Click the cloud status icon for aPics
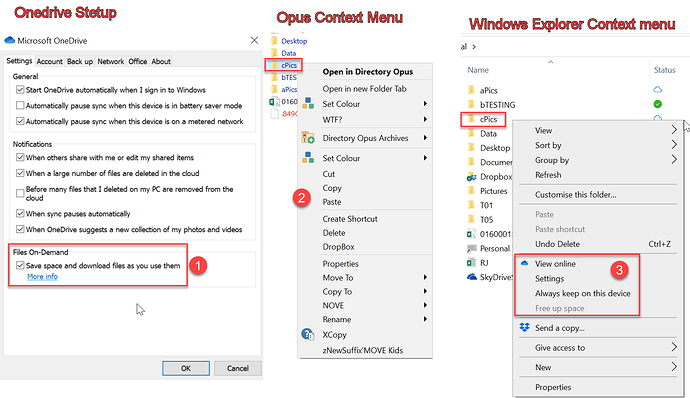 point(657,89)
